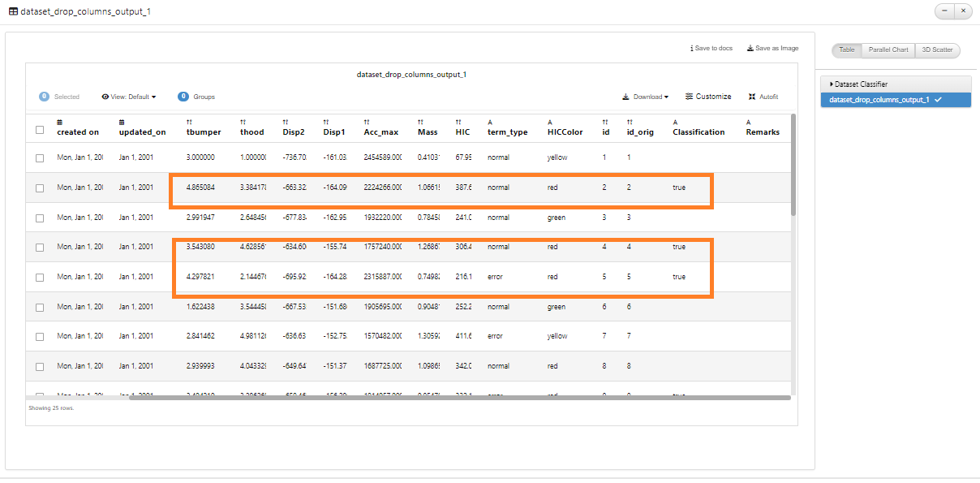Open the View: Default dropdown
Screen dimensions: 980x483
click(129, 97)
